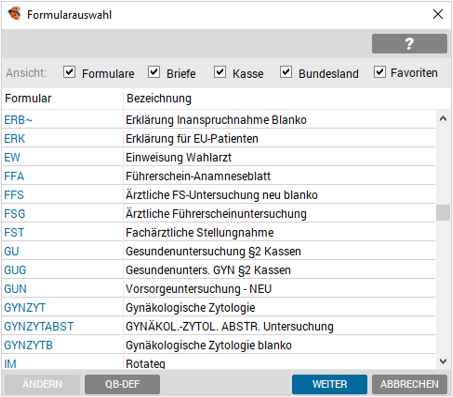The image size is (453, 397).
Task: Click 'Erklärung Inanspruchnahme Blanko' description
Action: (216, 120)
